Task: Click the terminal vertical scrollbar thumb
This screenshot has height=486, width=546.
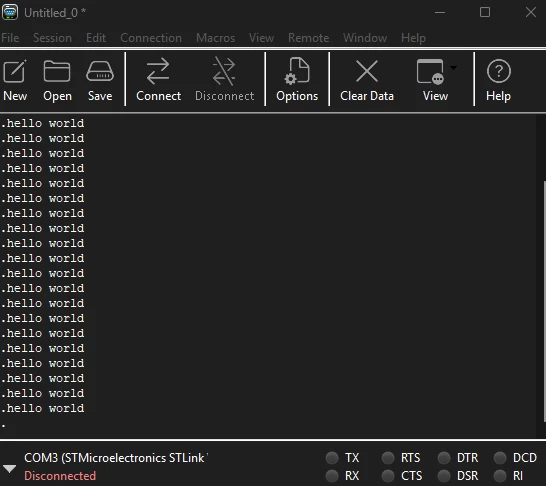Action: coord(544,301)
